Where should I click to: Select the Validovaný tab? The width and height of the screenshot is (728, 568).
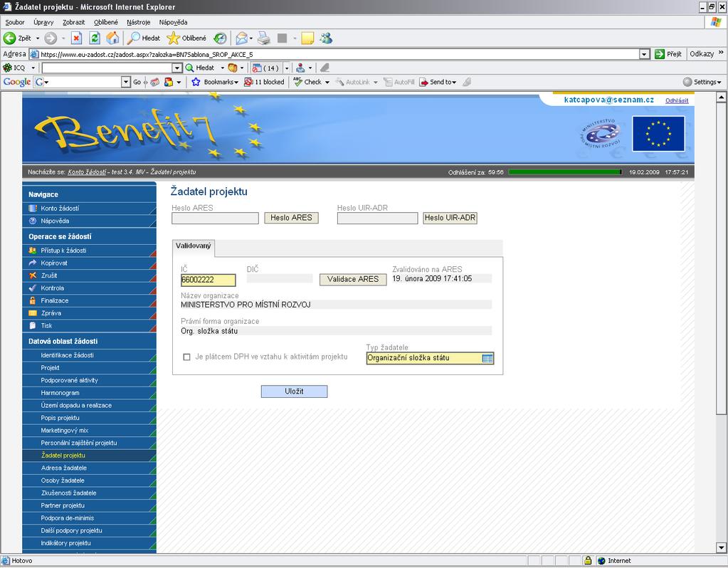[x=193, y=246]
